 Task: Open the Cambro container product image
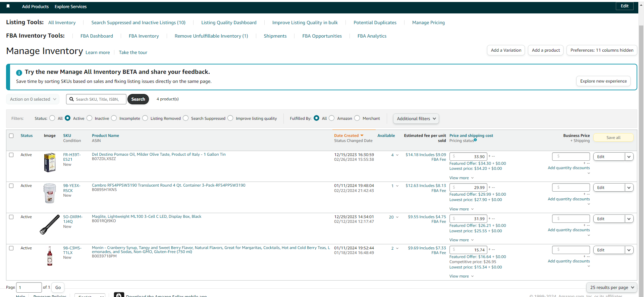(50, 193)
